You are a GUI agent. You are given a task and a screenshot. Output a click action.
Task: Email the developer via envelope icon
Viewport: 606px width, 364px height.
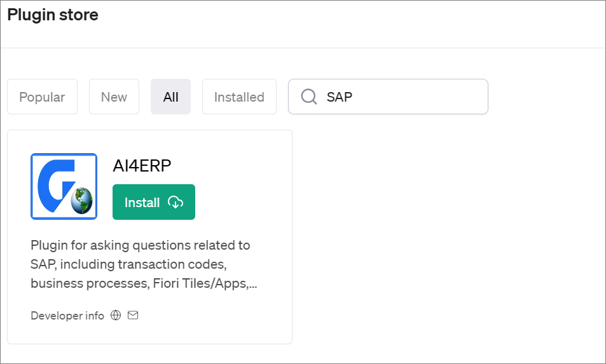[x=133, y=315]
